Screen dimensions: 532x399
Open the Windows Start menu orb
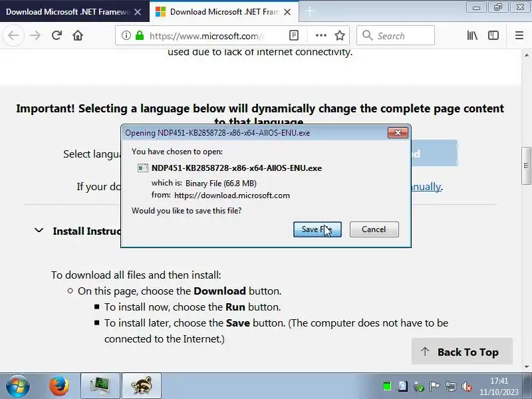18,386
